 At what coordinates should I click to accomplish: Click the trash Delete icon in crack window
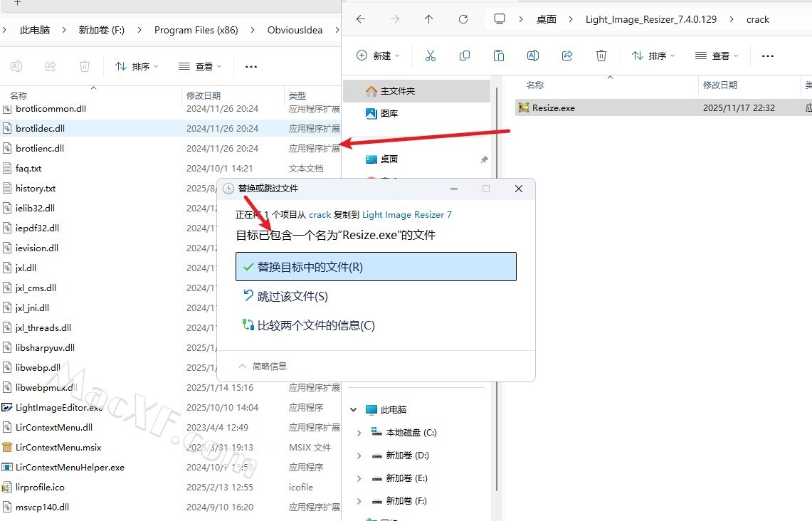[601, 56]
